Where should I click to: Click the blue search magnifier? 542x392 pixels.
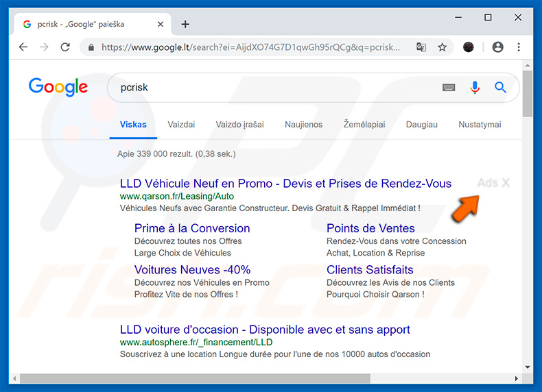(x=500, y=88)
